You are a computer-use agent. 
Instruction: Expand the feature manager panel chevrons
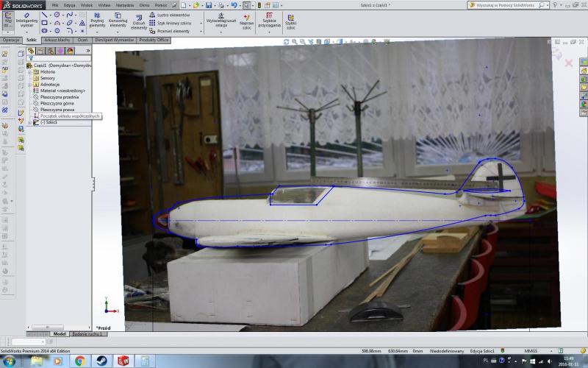point(88,51)
